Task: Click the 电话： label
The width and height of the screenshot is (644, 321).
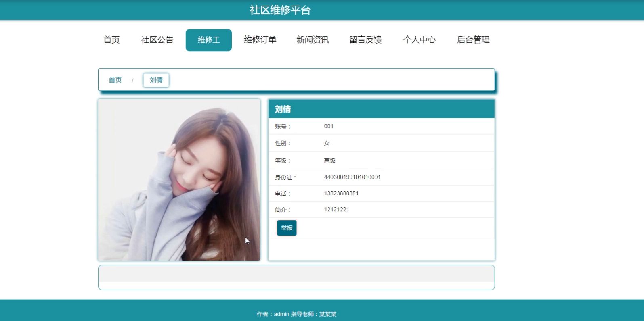Action: [x=283, y=194]
